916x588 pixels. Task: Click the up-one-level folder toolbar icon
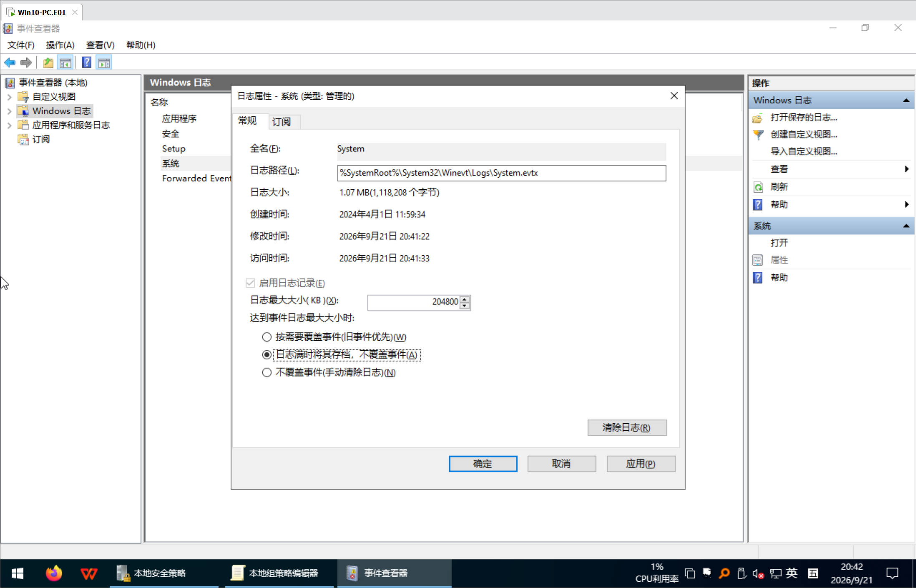click(x=48, y=63)
